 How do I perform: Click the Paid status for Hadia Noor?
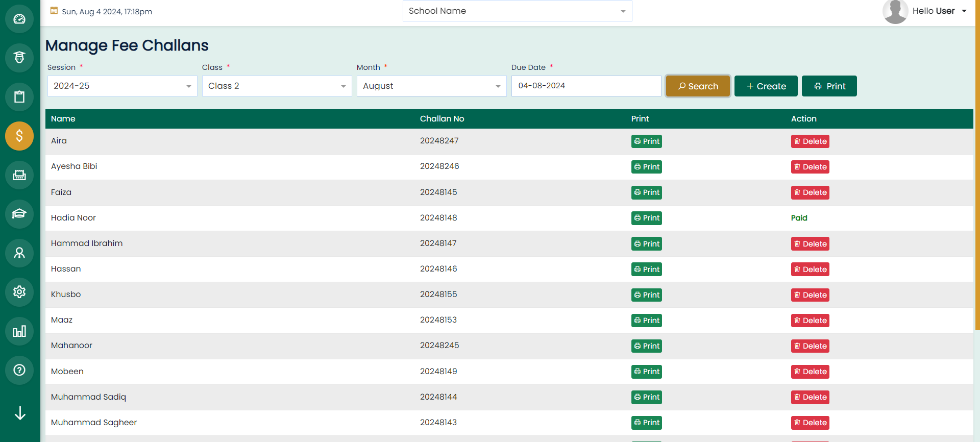[x=799, y=218]
